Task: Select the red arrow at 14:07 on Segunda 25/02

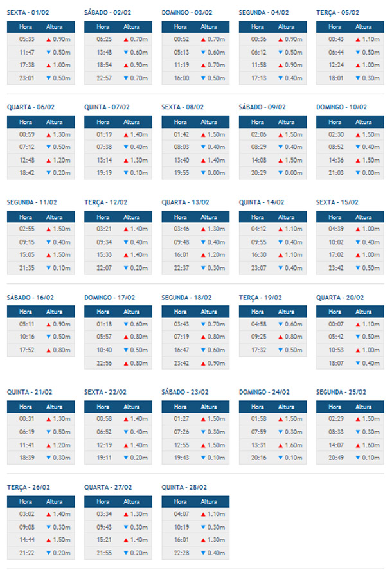Action: click(357, 445)
